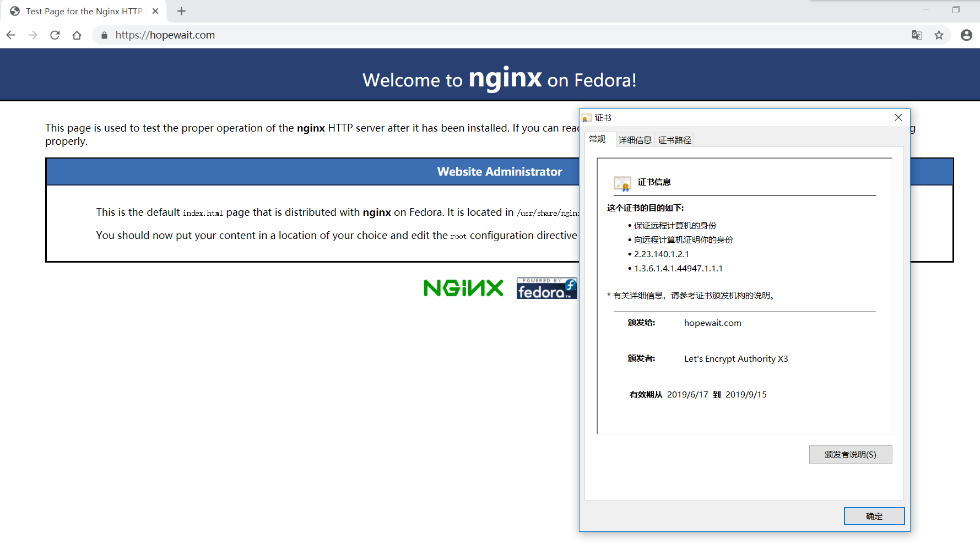Click the 颁发给: label
The image size is (980, 550).
click(x=642, y=323)
